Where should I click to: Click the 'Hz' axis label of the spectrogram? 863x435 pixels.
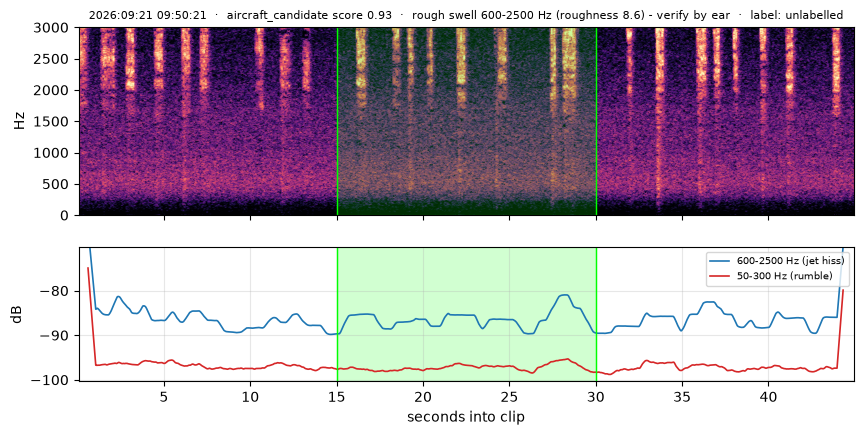pyautogui.click(x=20, y=121)
